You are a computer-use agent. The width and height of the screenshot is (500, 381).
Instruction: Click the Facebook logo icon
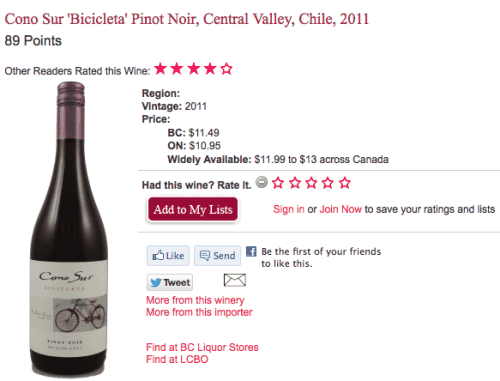251,251
